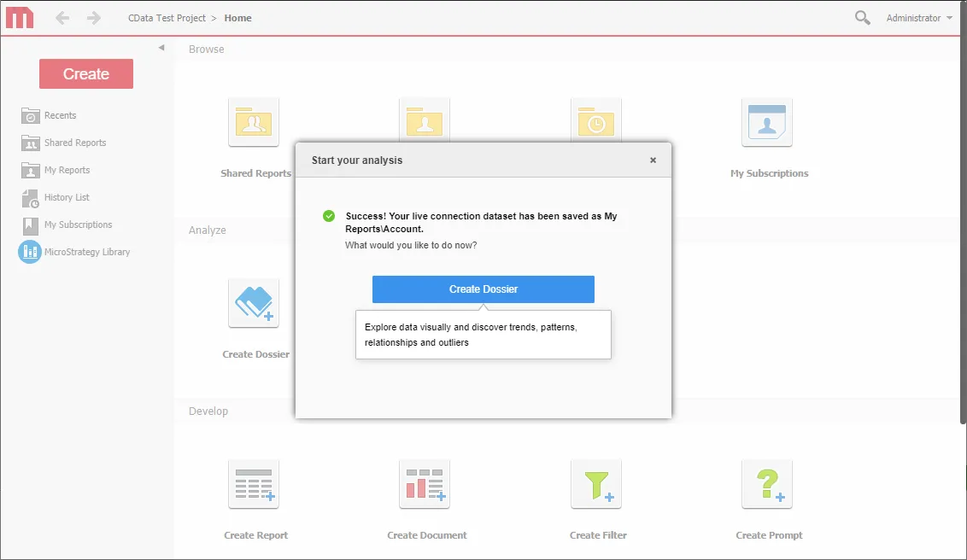967x560 pixels.
Task: Open the Create Report tool
Action: tap(254, 484)
